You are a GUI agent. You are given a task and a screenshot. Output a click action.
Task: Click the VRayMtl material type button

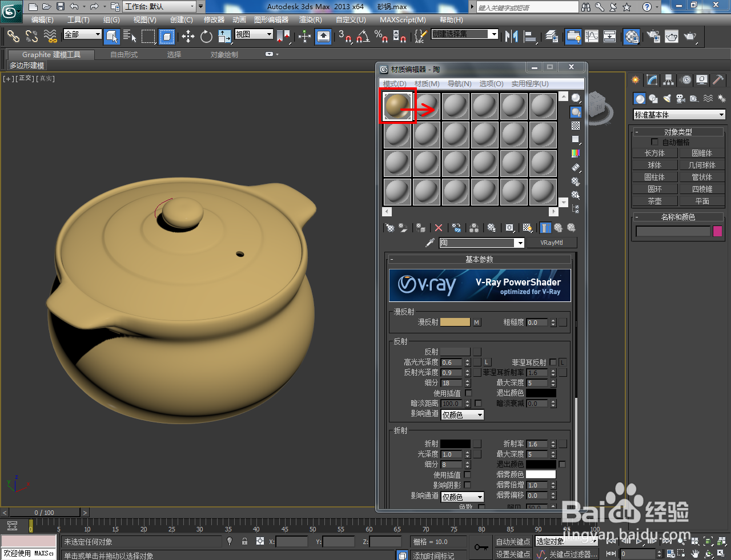pyautogui.click(x=552, y=243)
